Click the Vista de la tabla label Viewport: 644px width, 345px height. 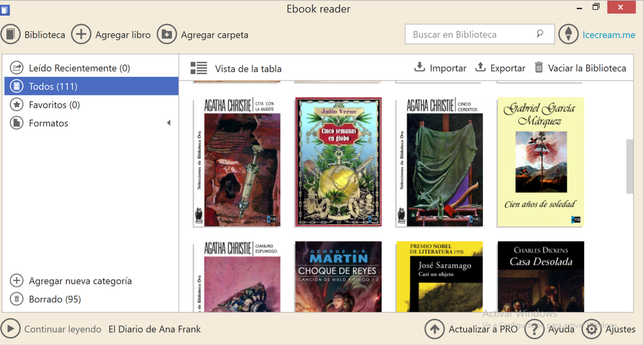pos(248,68)
